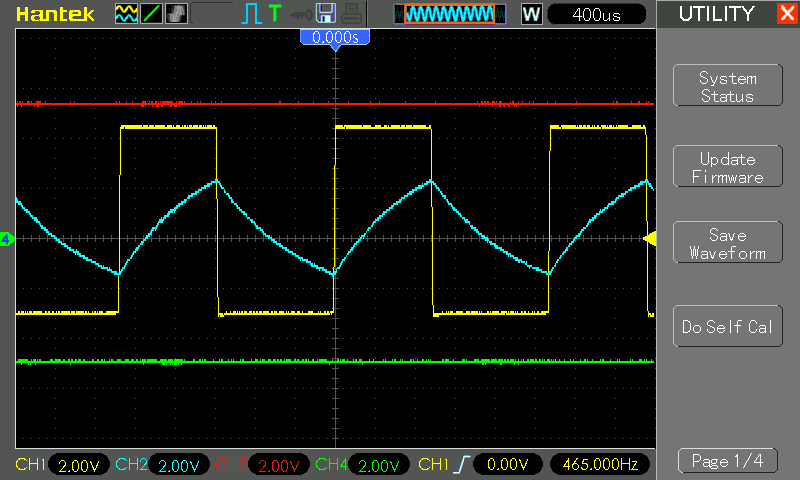
Task: Click the Hantek logo
Action: click(x=56, y=13)
